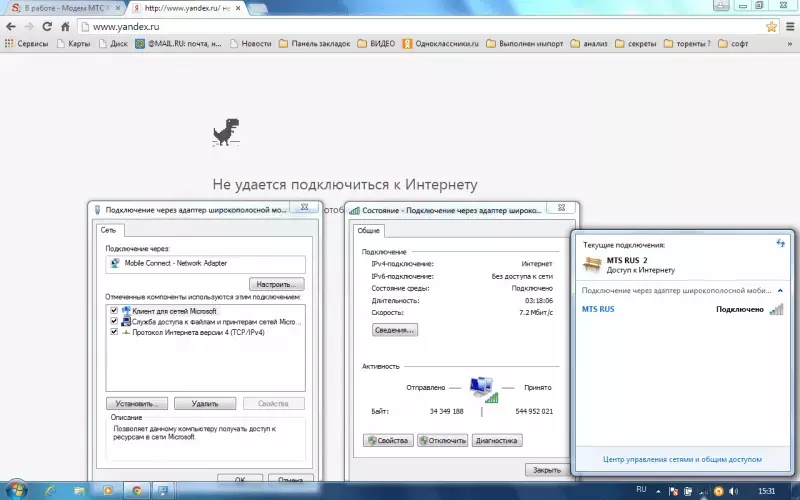Screen dimensions: 800x500
Task: Click the Диск bookmark
Action: tap(113, 44)
